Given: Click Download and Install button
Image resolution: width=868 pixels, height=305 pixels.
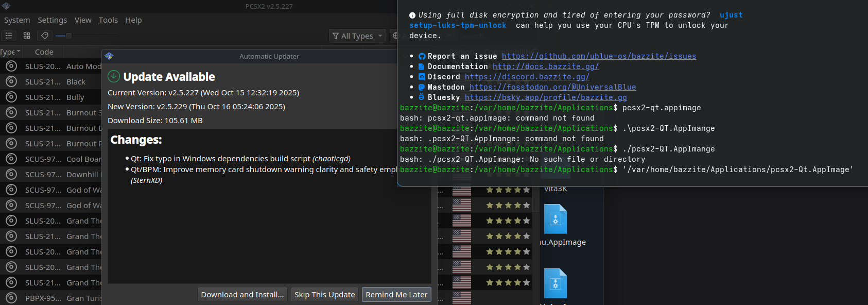Looking at the screenshot, I should [x=242, y=295].
